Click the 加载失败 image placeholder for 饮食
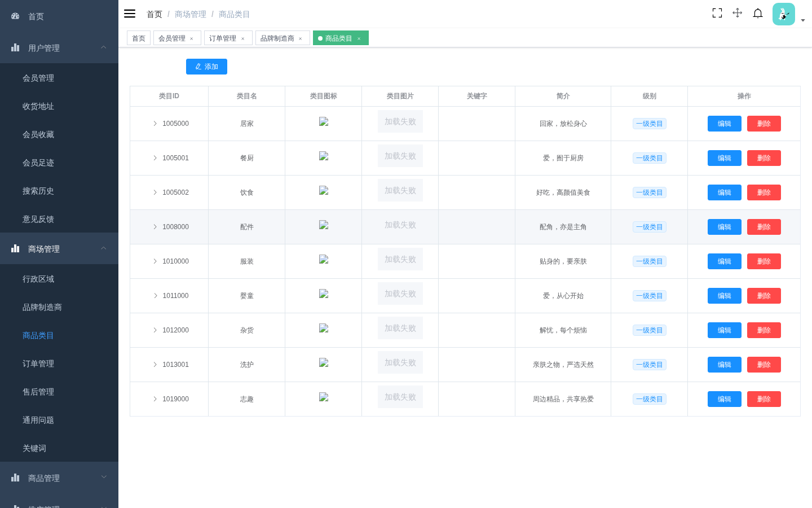 coord(400,190)
